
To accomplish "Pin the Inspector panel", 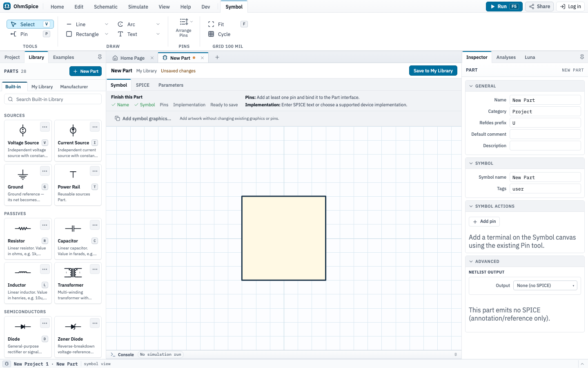I will (582, 57).
